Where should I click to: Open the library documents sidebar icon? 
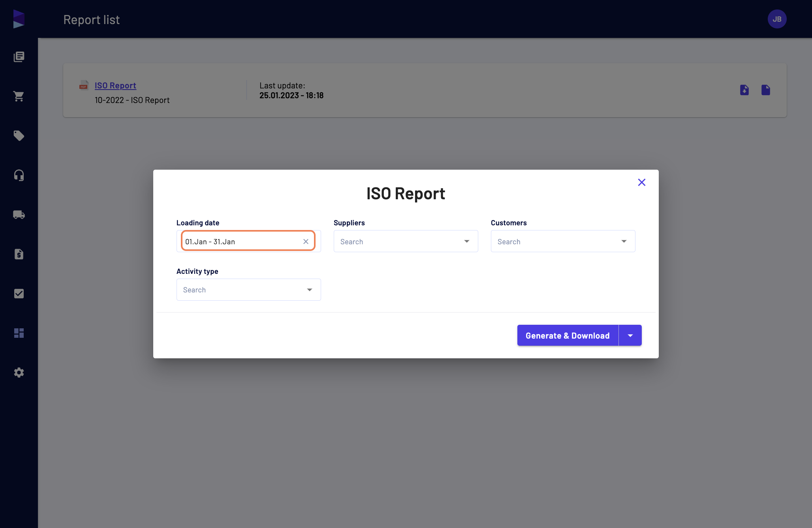19,57
